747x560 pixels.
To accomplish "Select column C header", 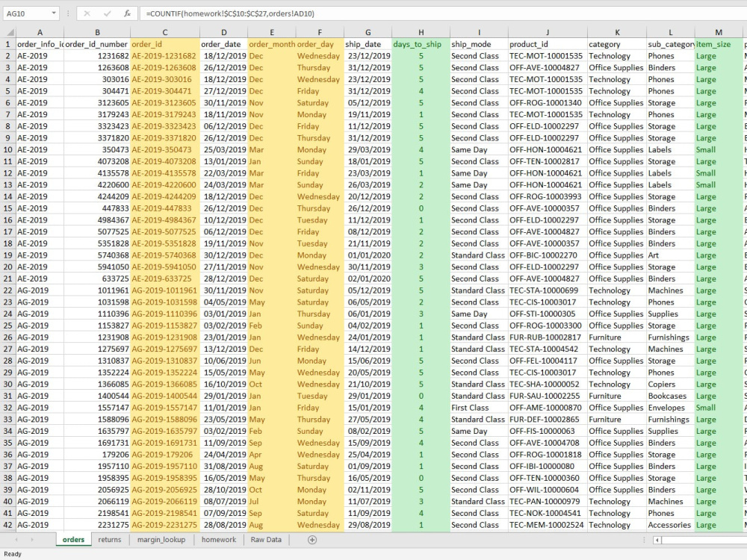I will point(165,32).
